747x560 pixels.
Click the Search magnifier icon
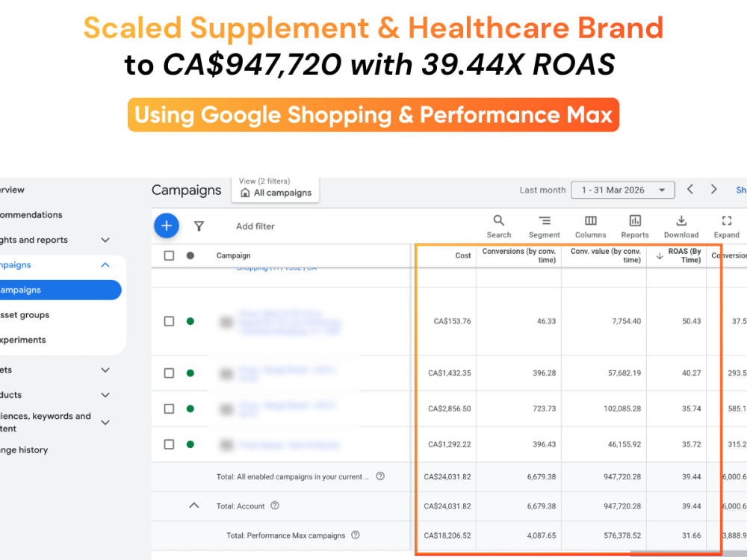click(x=499, y=220)
